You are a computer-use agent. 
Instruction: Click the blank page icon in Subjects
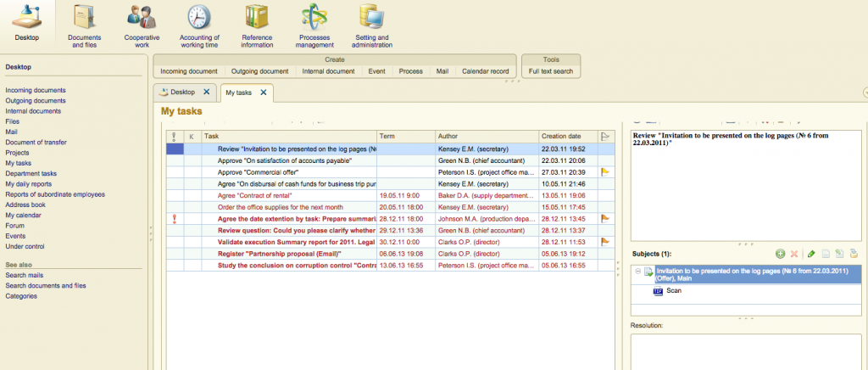tap(826, 254)
